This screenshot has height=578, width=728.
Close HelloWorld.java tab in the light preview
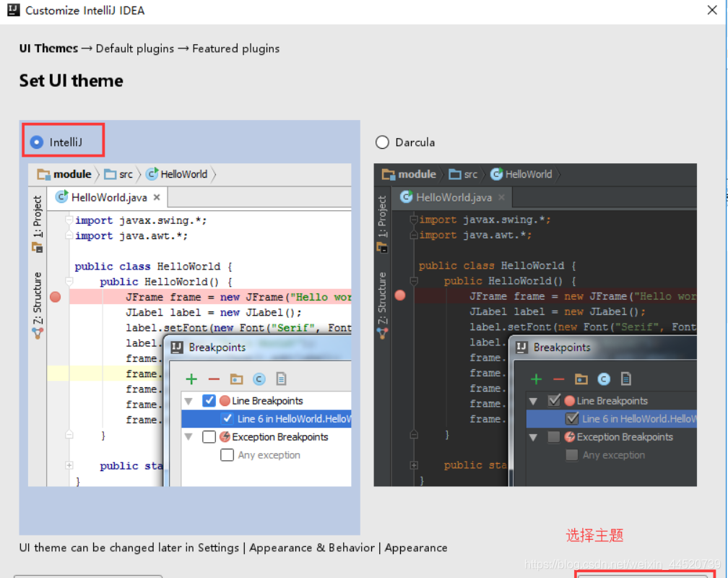(x=157, y=197)
